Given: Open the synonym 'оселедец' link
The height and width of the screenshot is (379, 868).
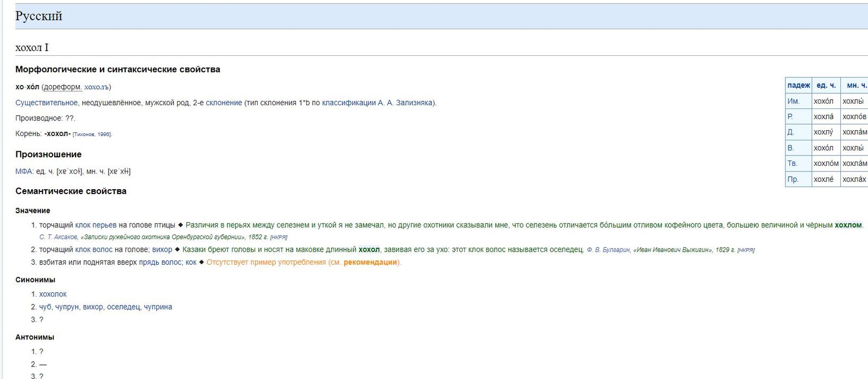Looking at the screenshot, I should point(124,307).
